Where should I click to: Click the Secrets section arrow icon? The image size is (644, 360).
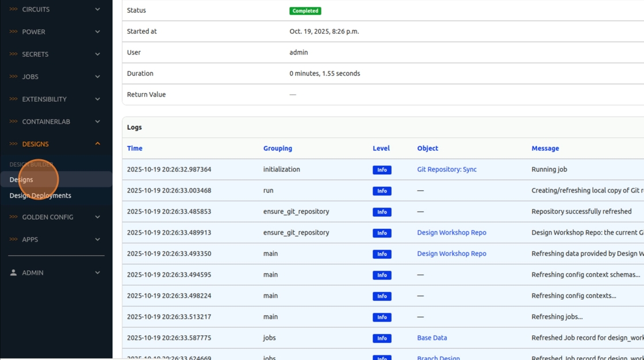coord(13,54)
